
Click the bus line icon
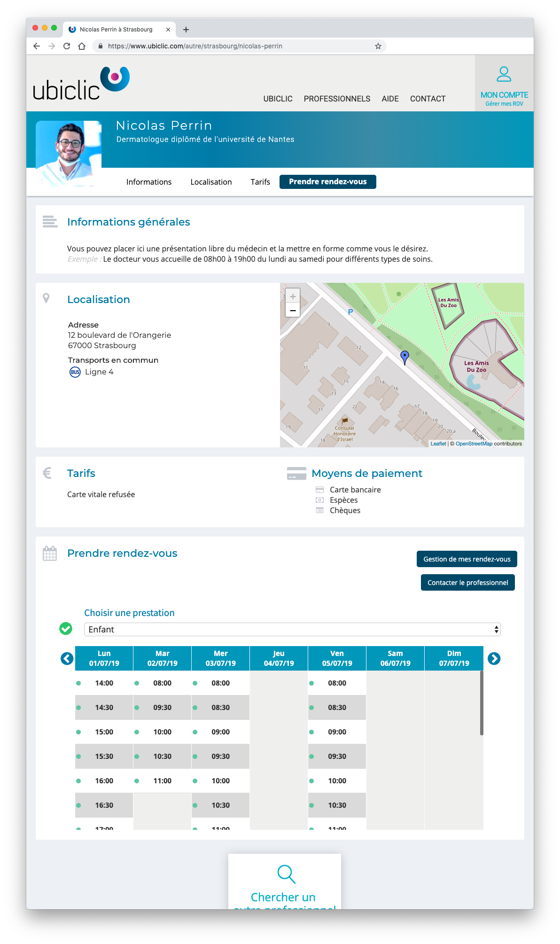tap(75, 372)
